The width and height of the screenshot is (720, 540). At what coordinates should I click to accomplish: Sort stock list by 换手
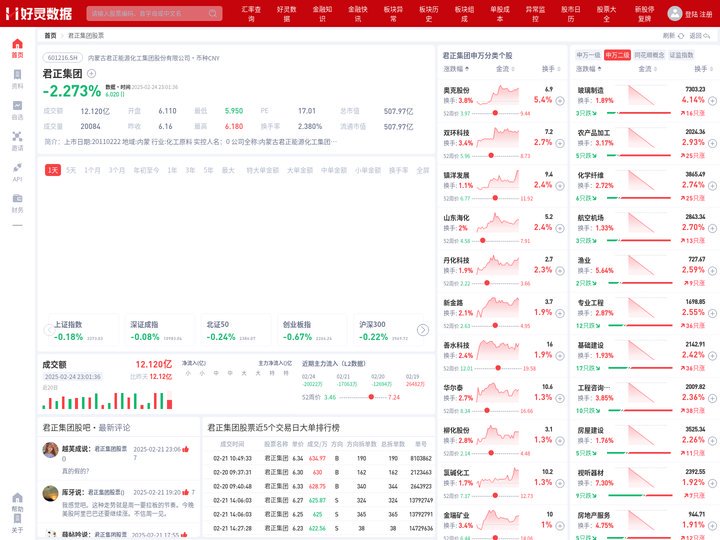tap(551, 69)
